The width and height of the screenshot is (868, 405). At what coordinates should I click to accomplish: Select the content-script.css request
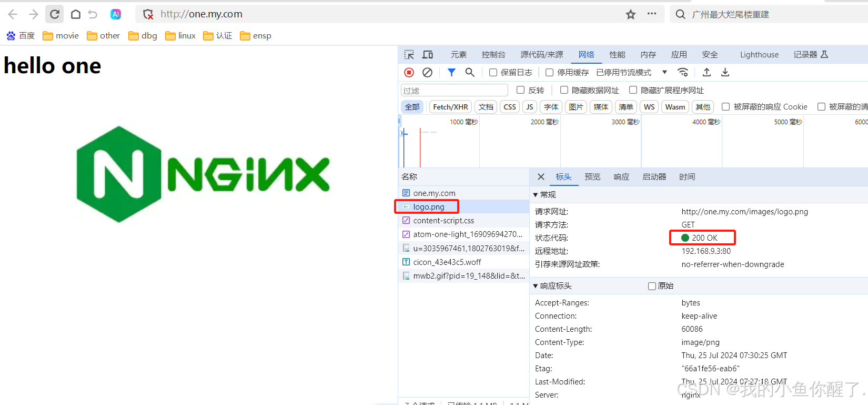click(463, 221)
